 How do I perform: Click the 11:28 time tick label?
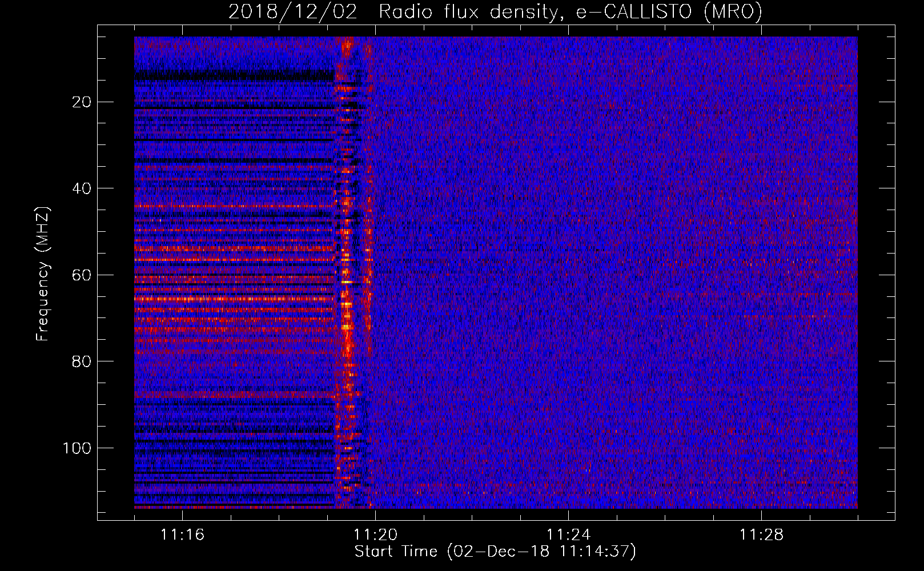(761, 535)
